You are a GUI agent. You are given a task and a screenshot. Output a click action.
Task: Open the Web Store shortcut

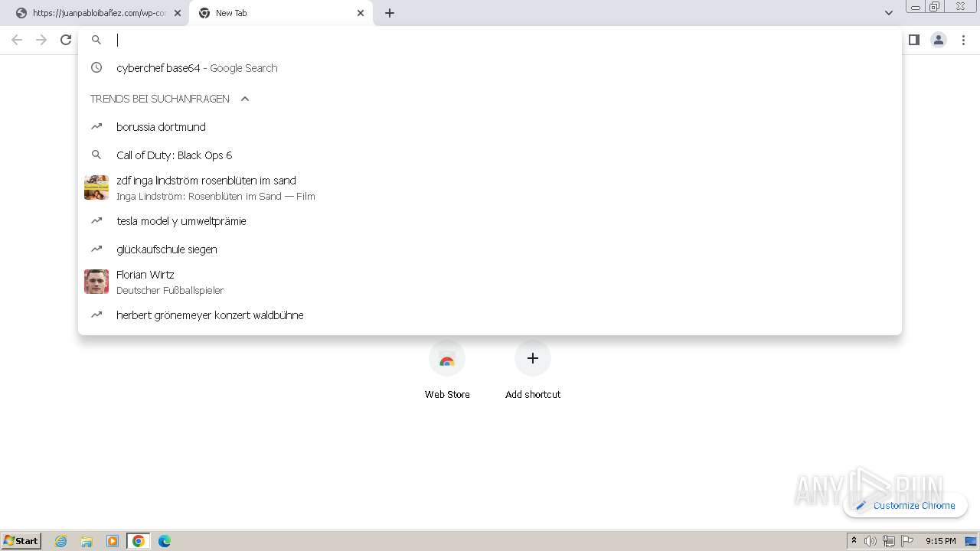coord(447,370)
